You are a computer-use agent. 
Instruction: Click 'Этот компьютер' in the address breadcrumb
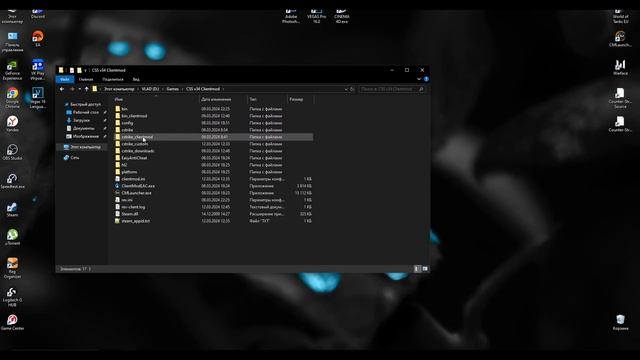119,89
